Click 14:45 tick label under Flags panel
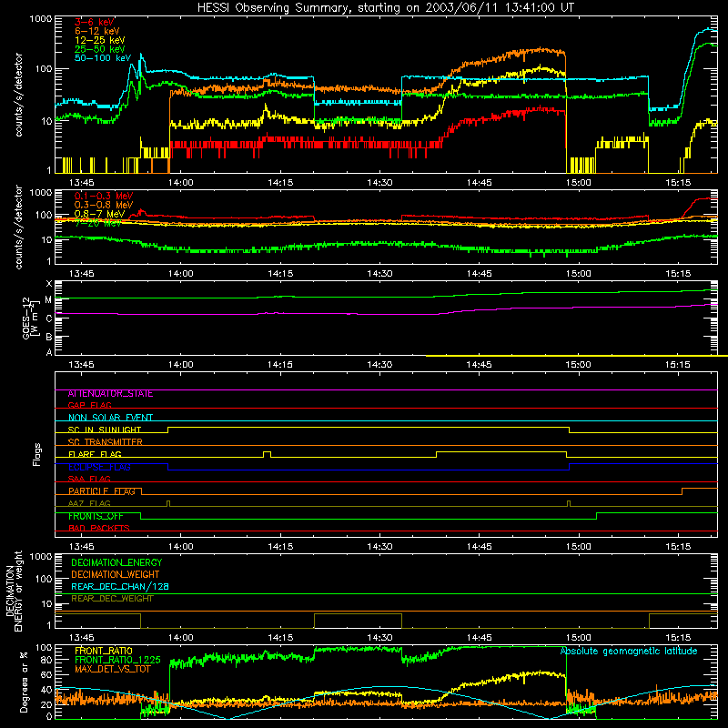Screen dimensions: 728x728 pos(480,547)
